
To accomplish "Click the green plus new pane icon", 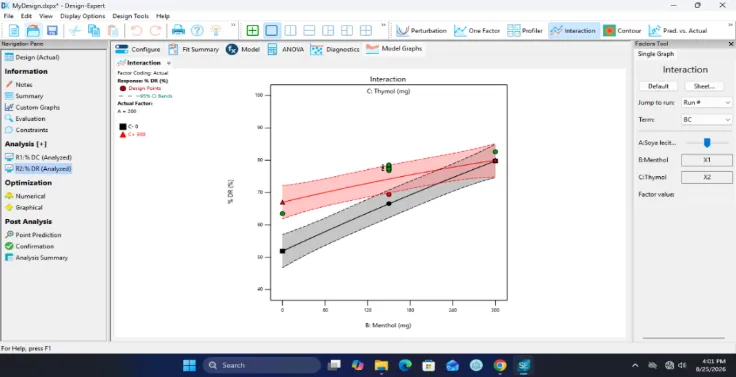I will (x=253, y=31).
